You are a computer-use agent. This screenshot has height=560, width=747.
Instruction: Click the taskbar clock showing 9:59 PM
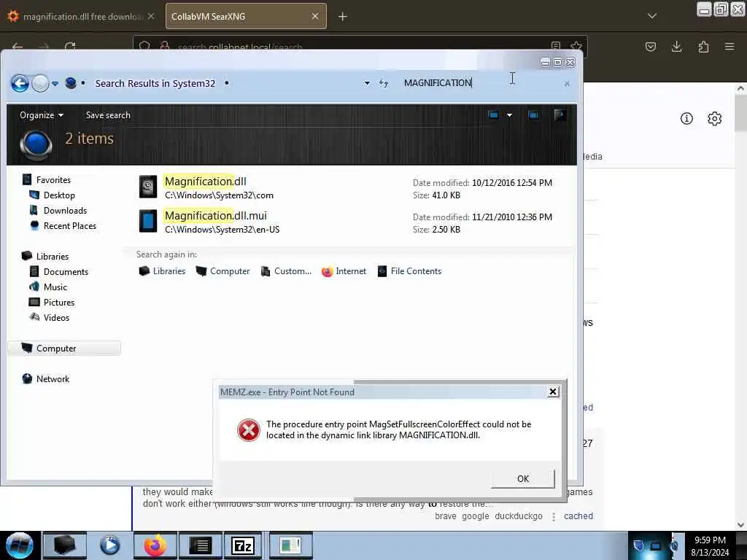click(x=710, y=546)
